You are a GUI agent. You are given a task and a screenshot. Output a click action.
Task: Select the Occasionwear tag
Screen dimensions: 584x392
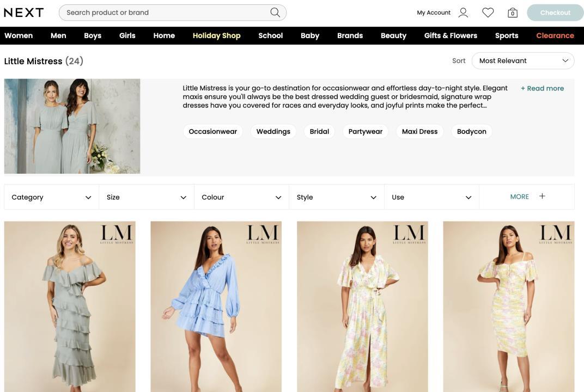(x=212, y=131)
